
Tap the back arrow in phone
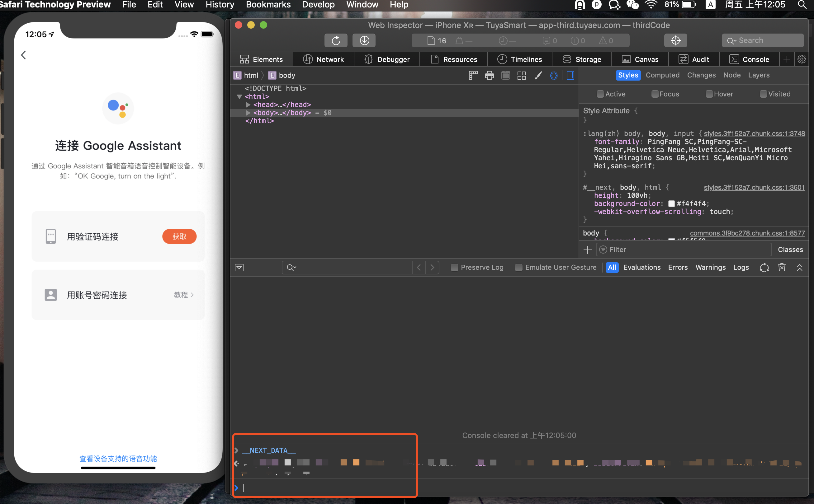[x=23, y=55]
